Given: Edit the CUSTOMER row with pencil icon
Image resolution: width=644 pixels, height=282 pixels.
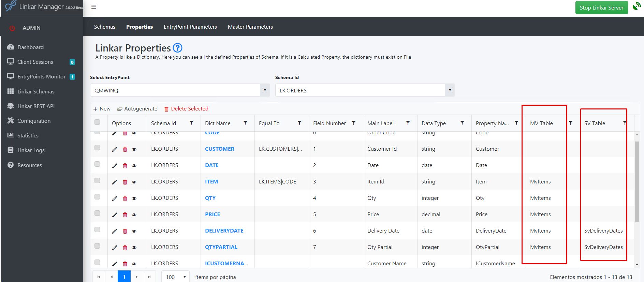Looking at the screenshot, I should tap(115, 149).
